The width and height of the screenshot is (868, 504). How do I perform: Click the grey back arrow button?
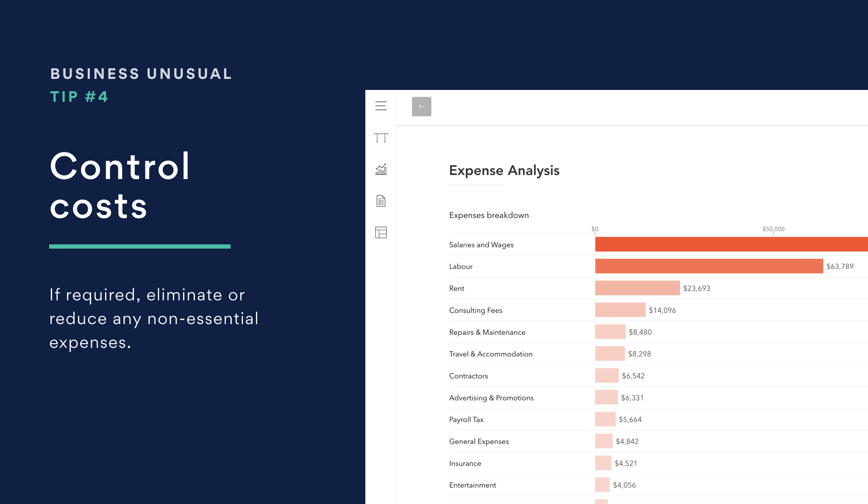[x=422, y=106]
